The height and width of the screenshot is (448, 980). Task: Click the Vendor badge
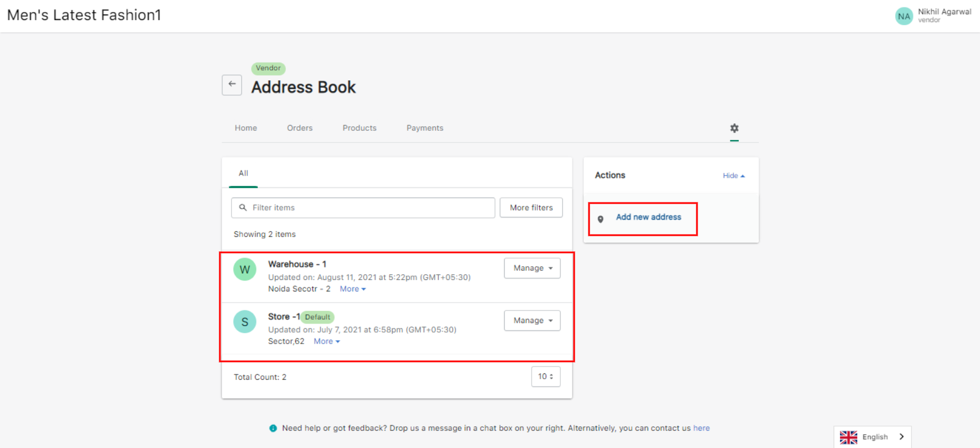click(x=268, y=68)
